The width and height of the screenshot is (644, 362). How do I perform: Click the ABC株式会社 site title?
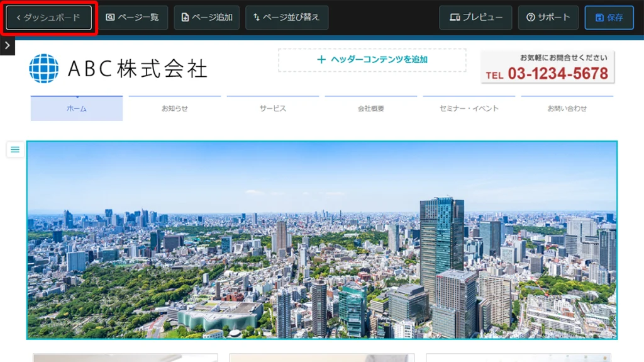coord(137,69)
